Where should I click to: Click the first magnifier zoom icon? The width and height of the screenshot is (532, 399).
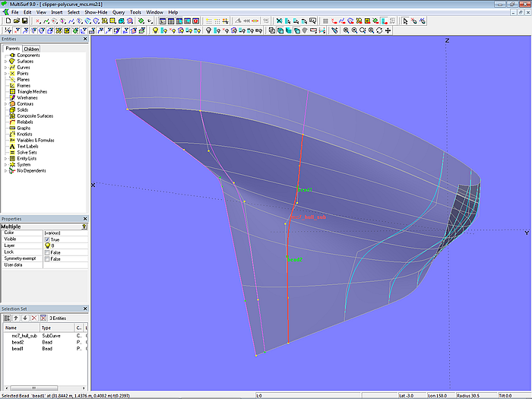(x=346, y=30)
